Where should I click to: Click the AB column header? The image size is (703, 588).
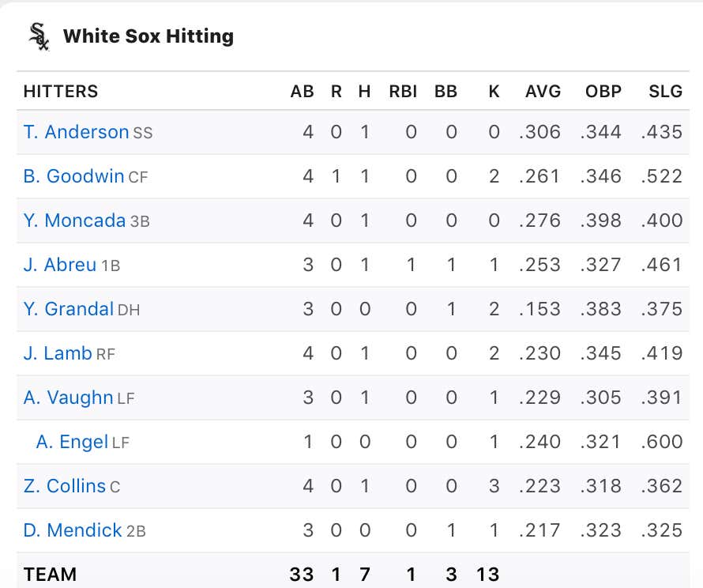click(x=303, y=92)
